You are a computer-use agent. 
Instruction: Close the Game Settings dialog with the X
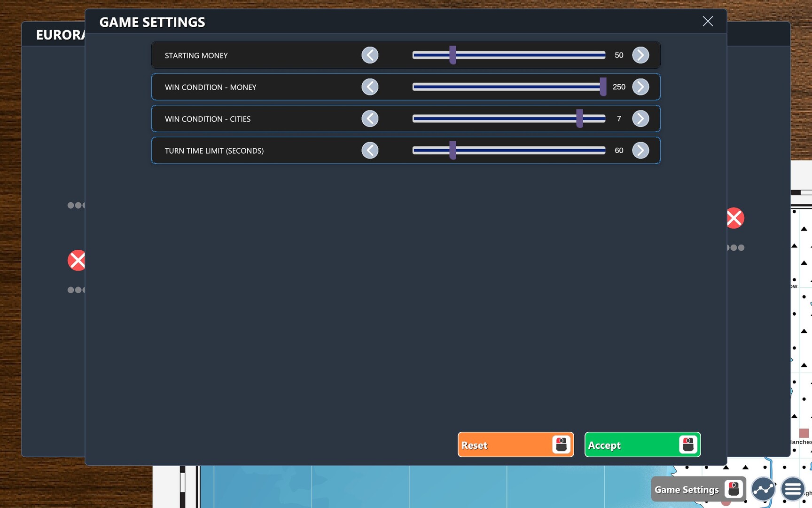708,21
